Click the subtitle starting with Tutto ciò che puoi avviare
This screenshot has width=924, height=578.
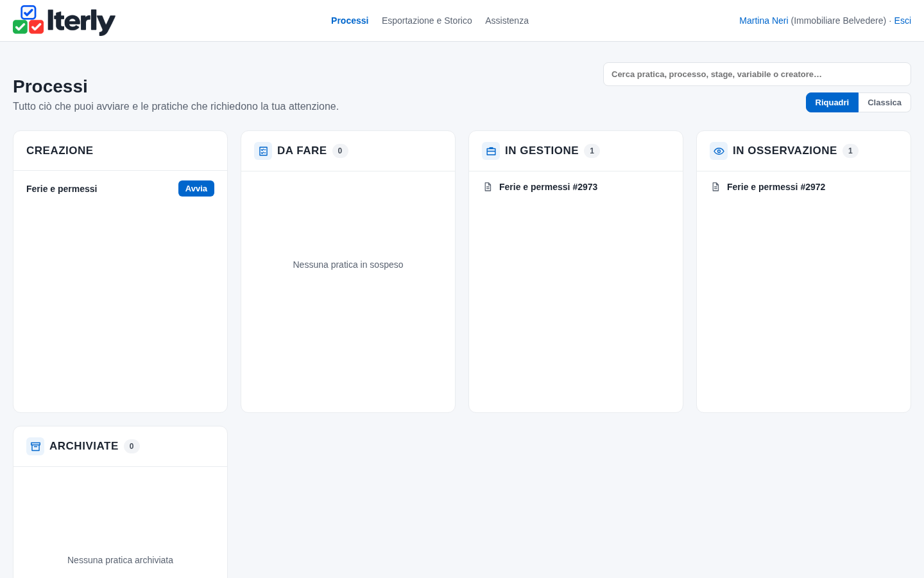click(x=176, y=107)
